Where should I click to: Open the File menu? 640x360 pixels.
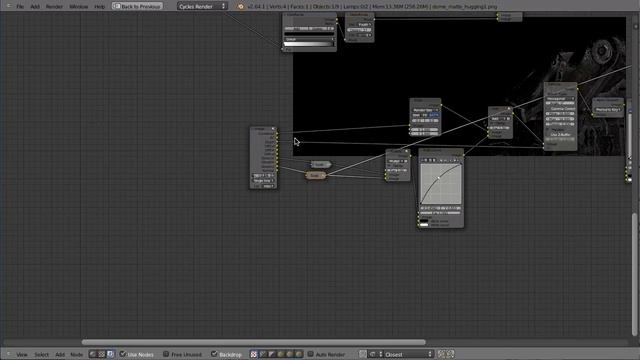click(20, 7)
